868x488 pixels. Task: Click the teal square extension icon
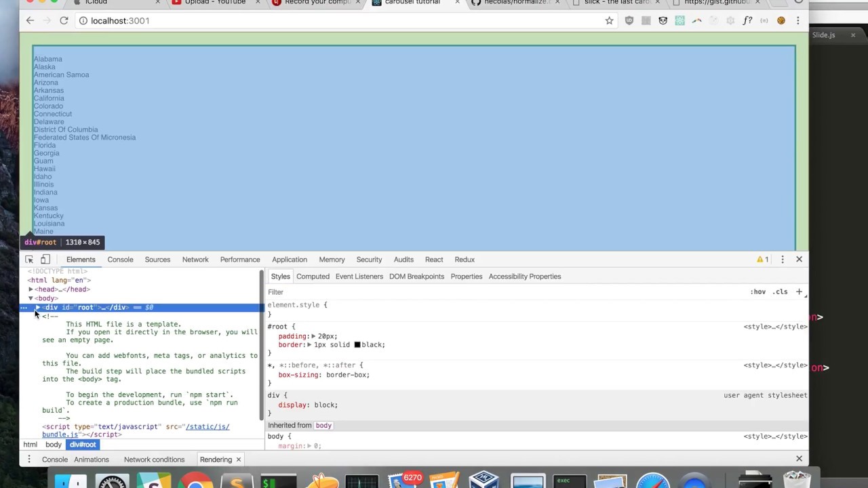click(x=679, y=20)
